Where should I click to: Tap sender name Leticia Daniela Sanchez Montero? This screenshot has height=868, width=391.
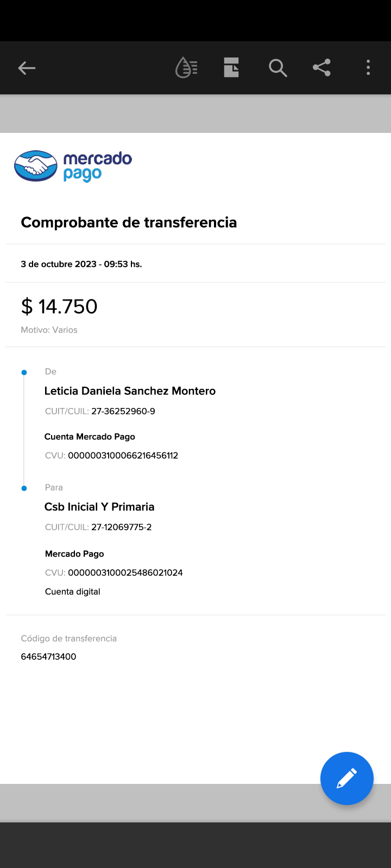point(130,391)
